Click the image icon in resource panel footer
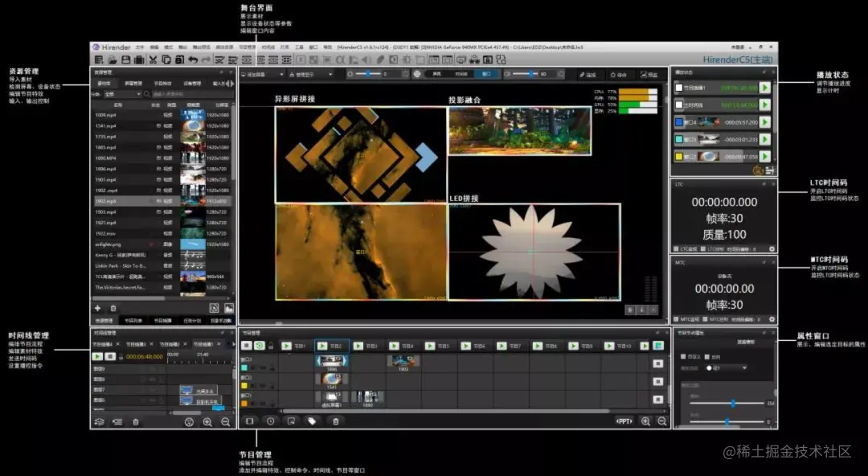 click(228, 308)
